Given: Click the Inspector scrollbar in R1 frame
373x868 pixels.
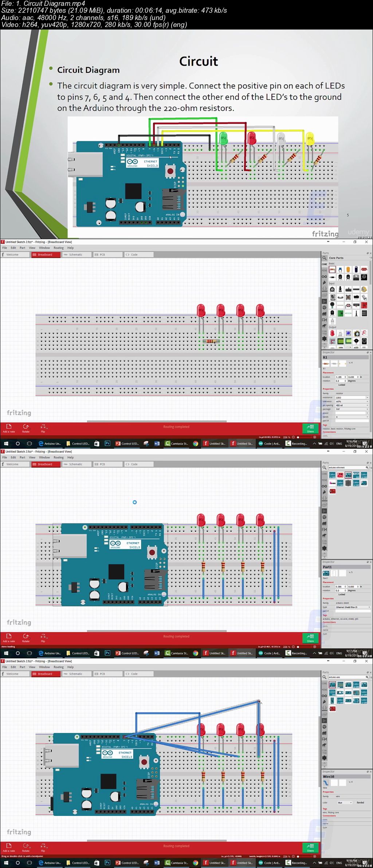Looking at the screenshot, I should [x=371, y=393].
